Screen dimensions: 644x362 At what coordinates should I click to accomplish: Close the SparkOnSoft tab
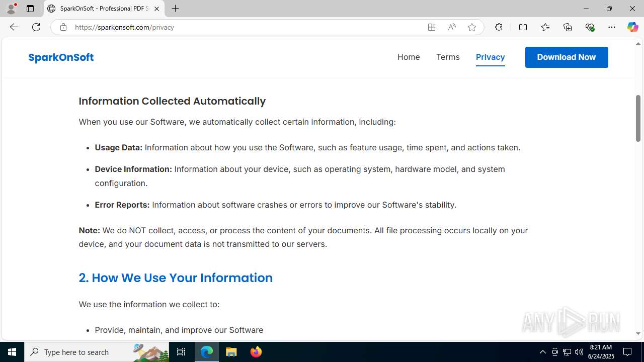coord(156,9)
